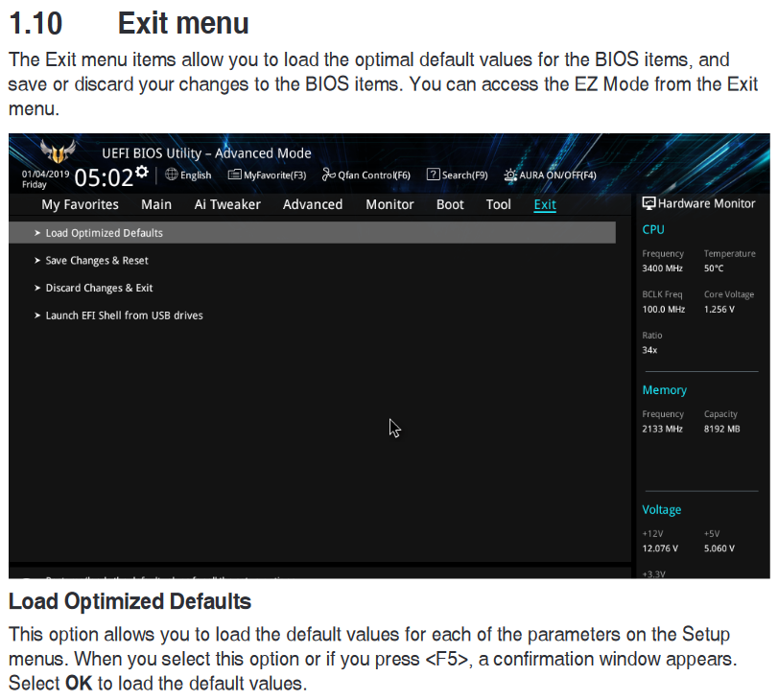Open MyFavorite(F3) shortcut label
This screenshot has height=700, width=778.
pos(275,175)
